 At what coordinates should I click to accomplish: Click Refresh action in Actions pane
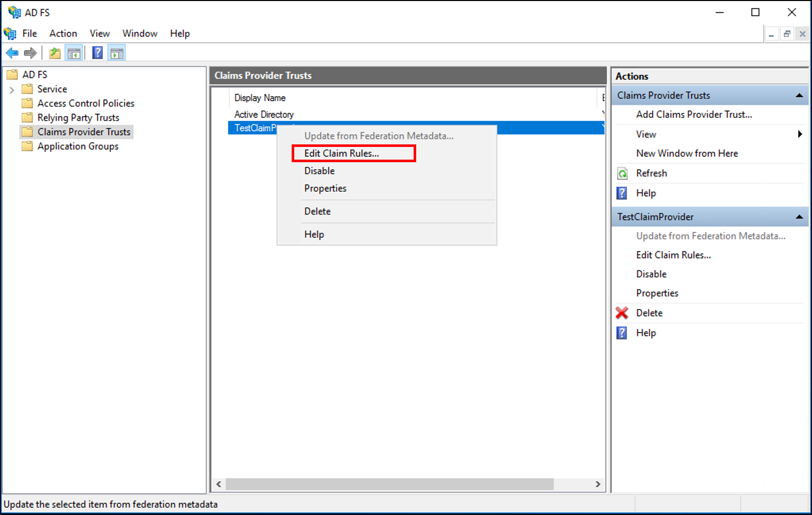(651, 173)
